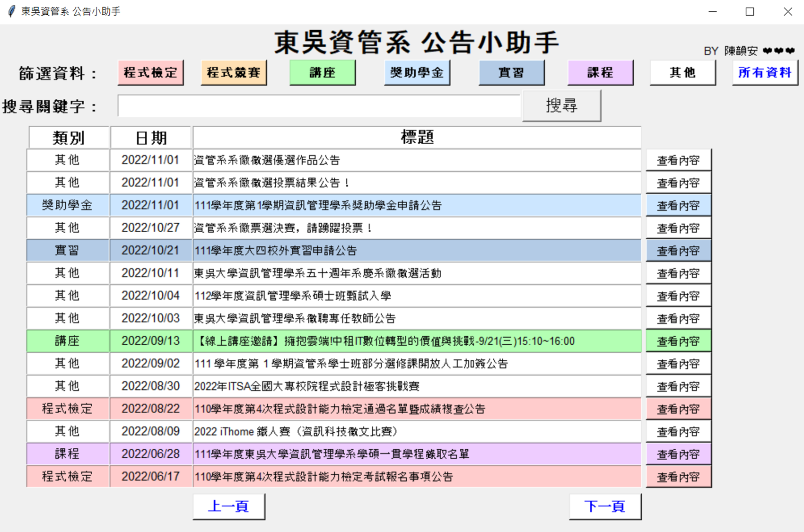The width and height of the screenshot is (804, 532).
Task: Open content of the 2022/08/22 程式檢定 announcement
Action: point(679,409)
